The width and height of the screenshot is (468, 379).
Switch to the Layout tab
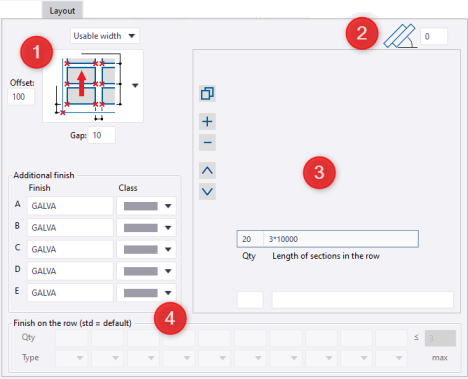pyautogui.click(x=62, y=11)
